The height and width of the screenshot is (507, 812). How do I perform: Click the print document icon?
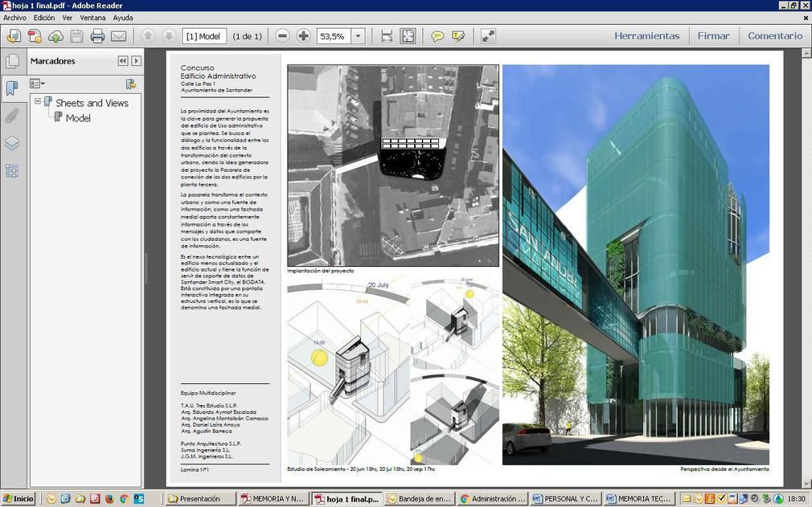(97, 36)
